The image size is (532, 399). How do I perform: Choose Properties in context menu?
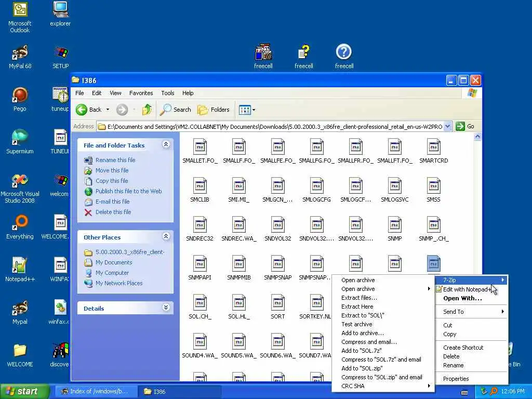[x=472, y=379]
